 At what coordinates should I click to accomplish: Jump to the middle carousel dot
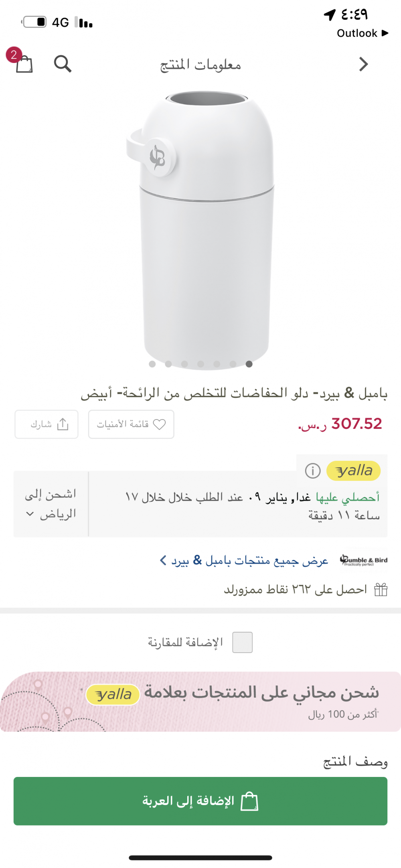coord(200,364)
